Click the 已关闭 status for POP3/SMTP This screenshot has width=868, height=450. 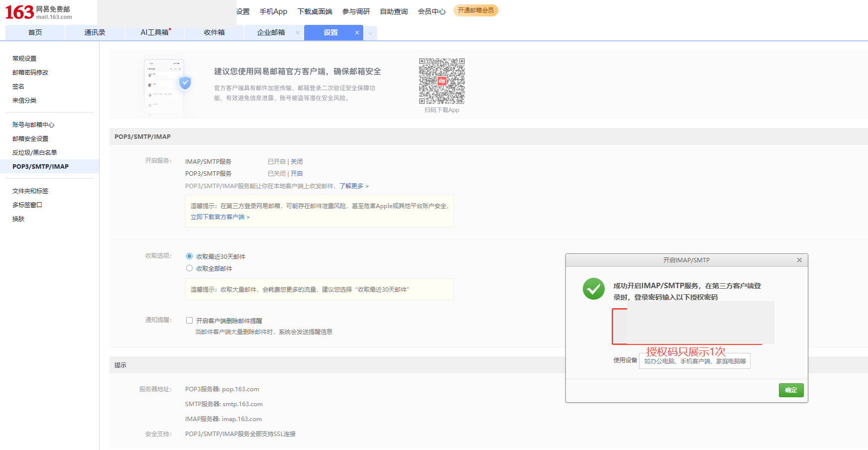pos(277,174)
